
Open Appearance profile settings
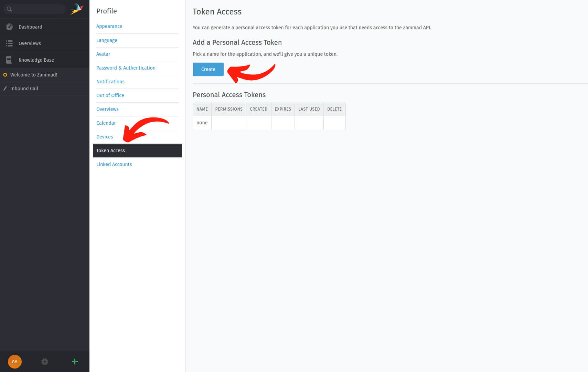pos(109,26)
